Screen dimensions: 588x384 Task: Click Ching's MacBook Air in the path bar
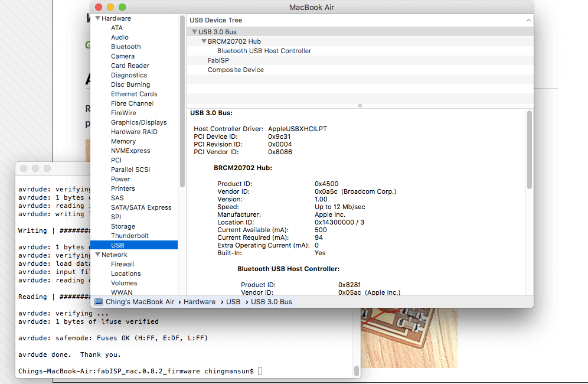pyautogui.click(x=140, y=302)
